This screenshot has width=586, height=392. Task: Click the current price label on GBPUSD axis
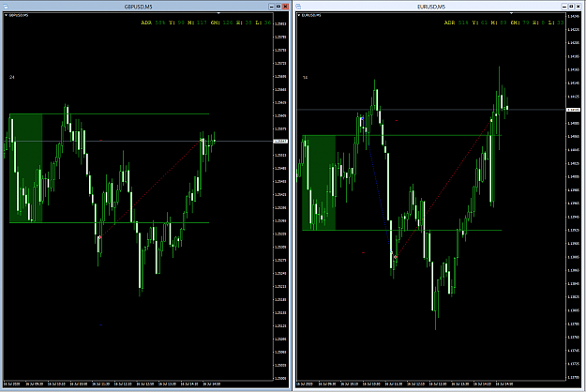pos(280,141)
